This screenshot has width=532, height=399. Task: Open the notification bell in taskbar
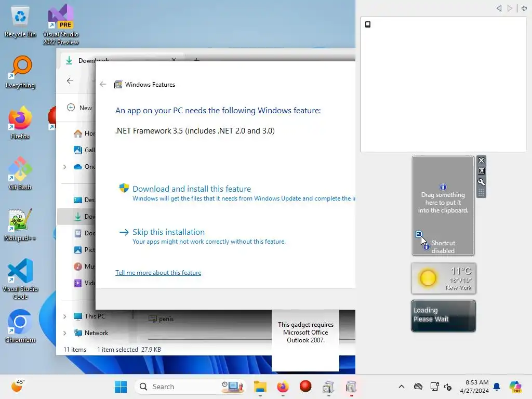[x=497, y=387]
